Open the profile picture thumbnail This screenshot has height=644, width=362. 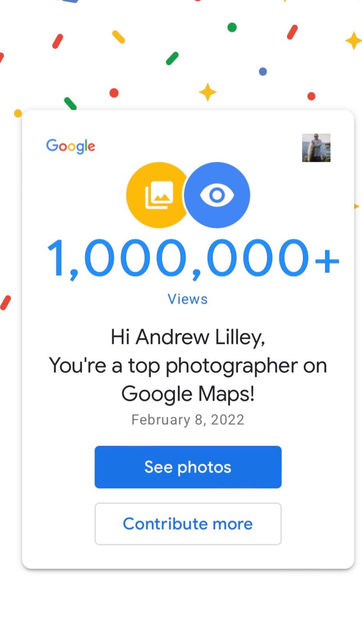(316, 148)
